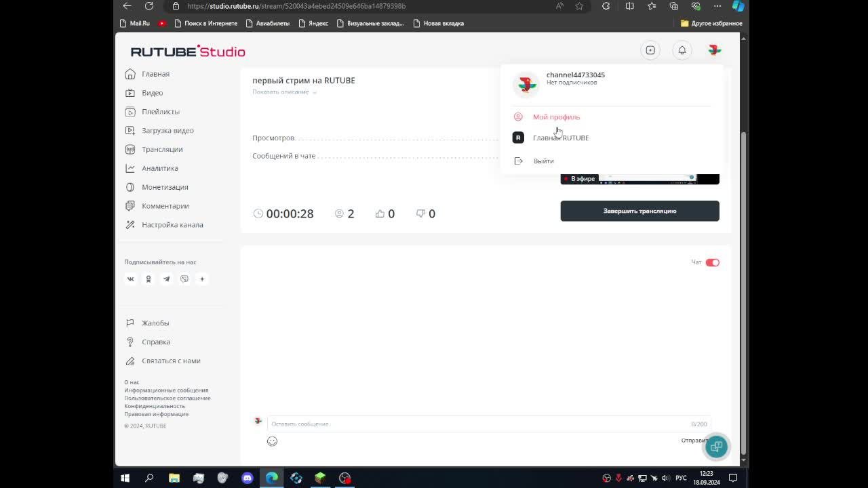Open the VK social link icon
Viewport: 868px width, 488px height.
(x=131, y=279)
